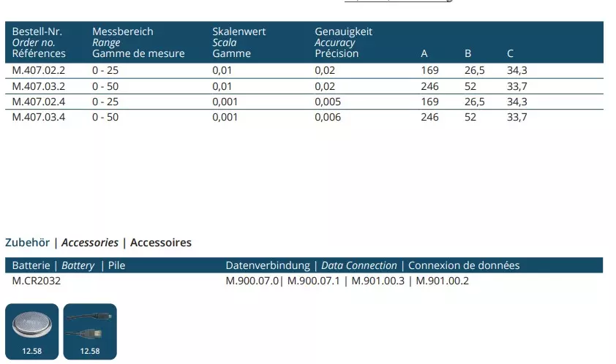Click the Datenverbindung header label
This screenshot has width=616, height=364.
tap(268, 265)
